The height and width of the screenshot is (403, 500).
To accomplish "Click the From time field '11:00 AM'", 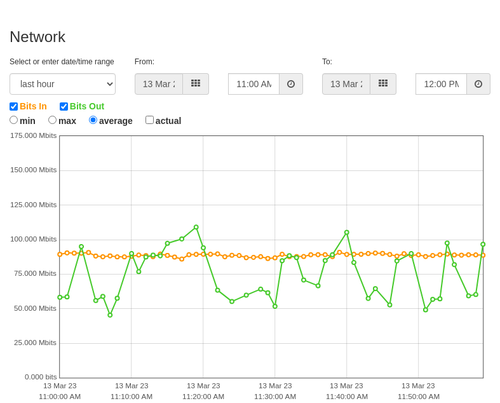I will [254, 84].
